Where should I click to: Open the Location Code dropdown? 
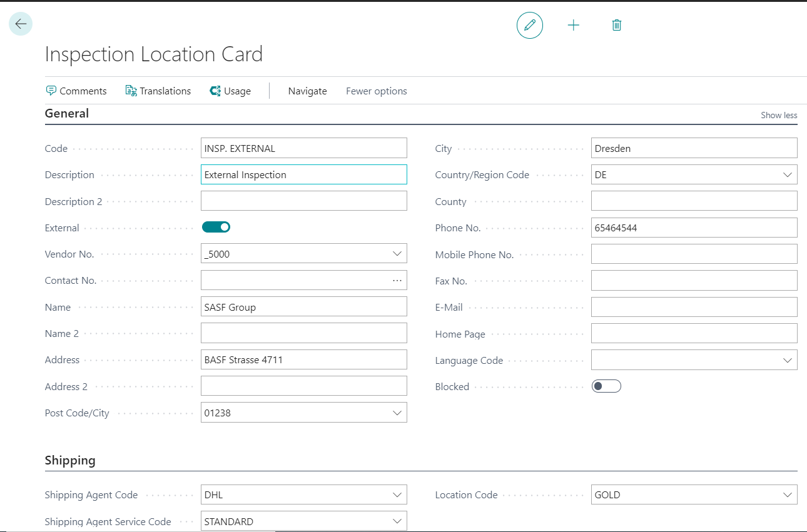tap(788, 494)
